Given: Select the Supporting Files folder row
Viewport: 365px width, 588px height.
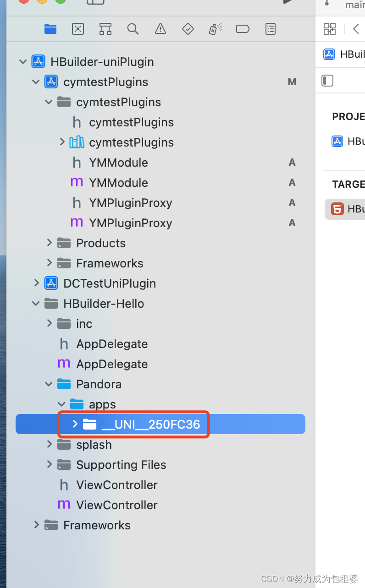Looking at the screenshot, I should 160,465.
